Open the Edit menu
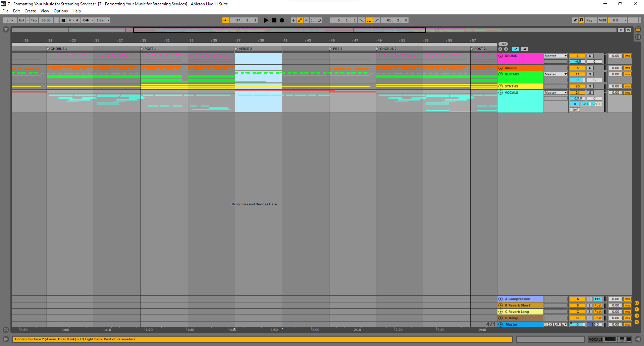Viewport: 644px width, 346px height. [16, 11]
